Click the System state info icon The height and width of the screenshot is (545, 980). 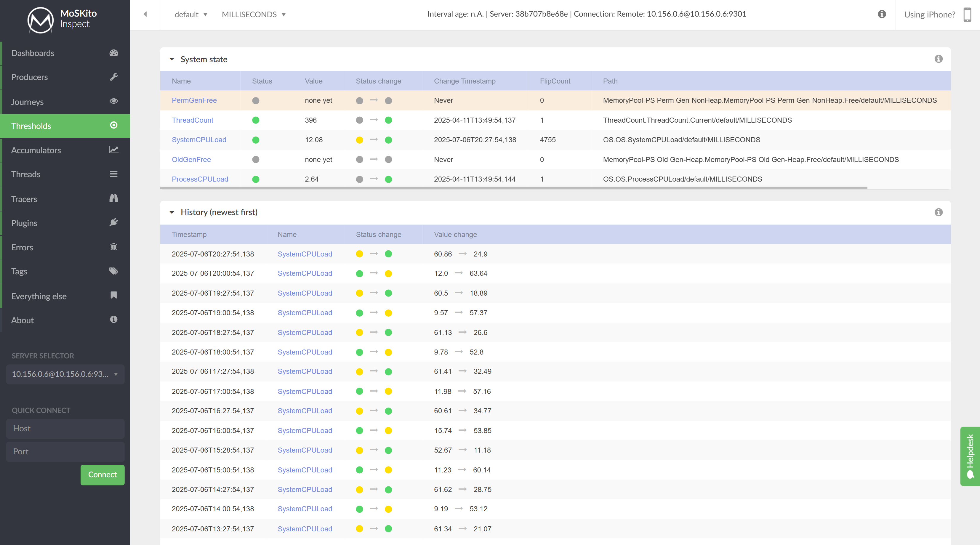click(939, 59)
